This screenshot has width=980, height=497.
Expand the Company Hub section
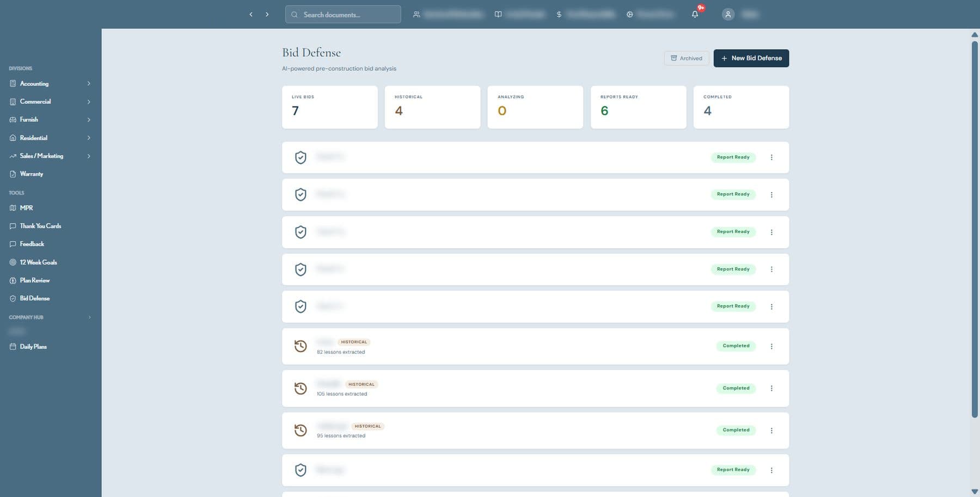point(90,317)
